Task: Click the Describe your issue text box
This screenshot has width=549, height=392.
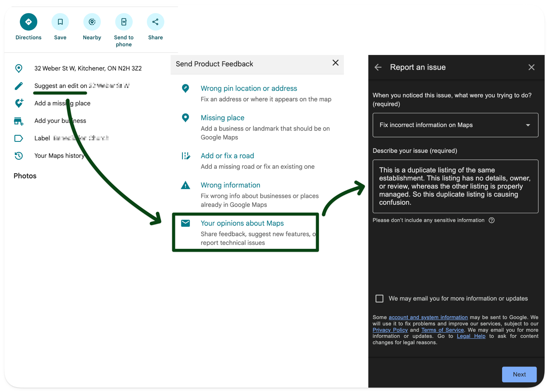Action: [x=455, y=186]
